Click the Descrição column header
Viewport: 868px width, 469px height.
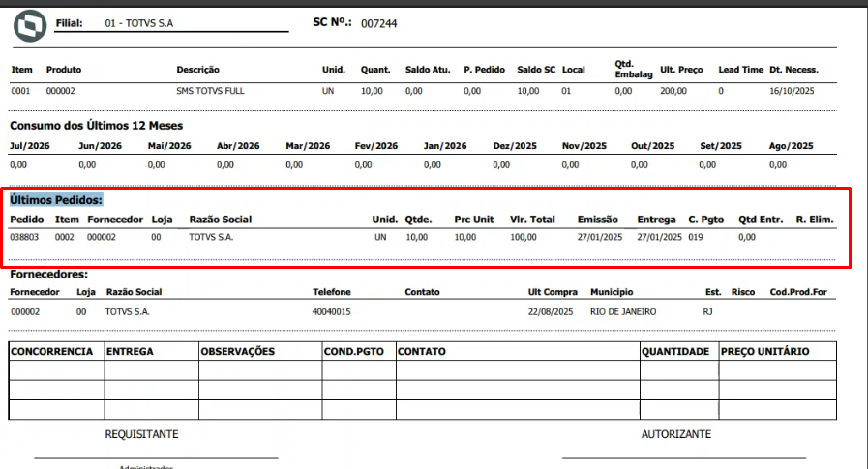[x=197, y=70]
